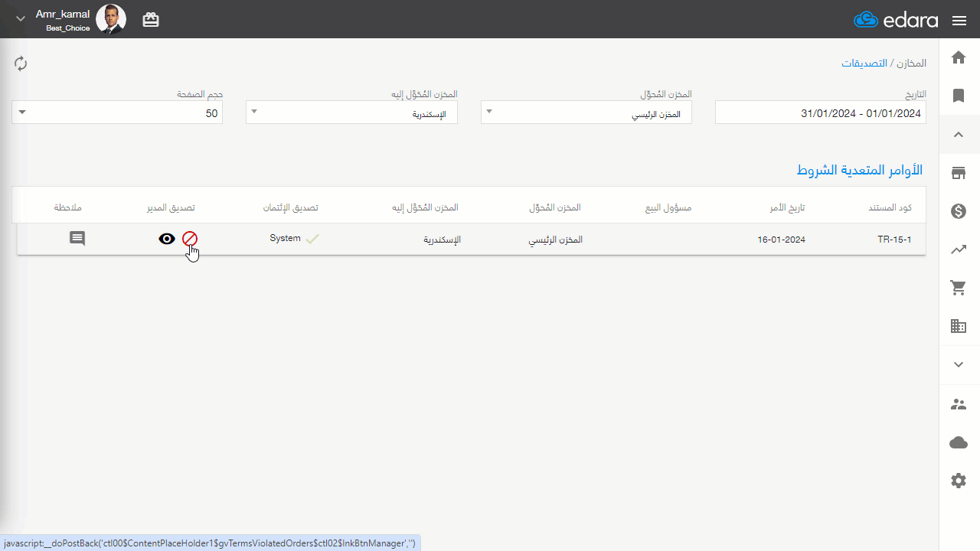Screen dimensions: 980x551
Task: Open the building/company sidebar icon
Action: [959, 326]
